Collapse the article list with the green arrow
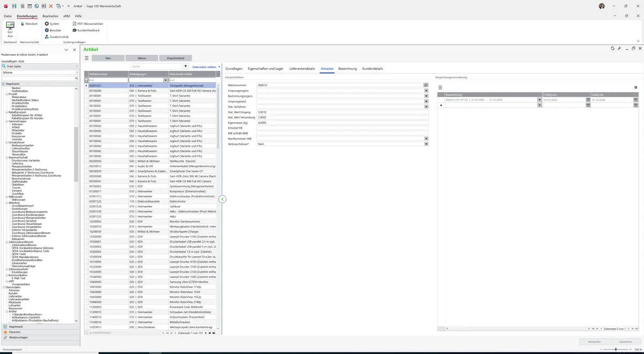Image resolution: width=644 pixels, height=354 pixels. (222, 199)
